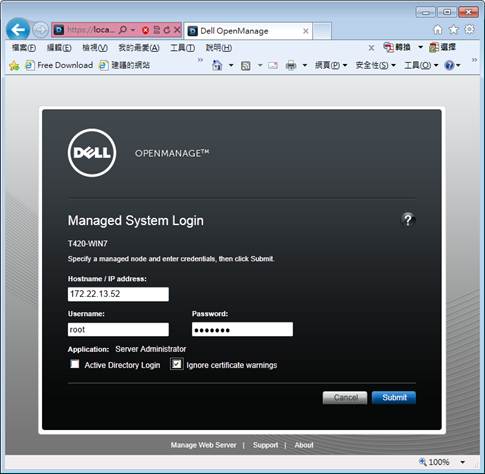Expand the command bar overflow chevron

pyautogui.click(x=474, y=60)
